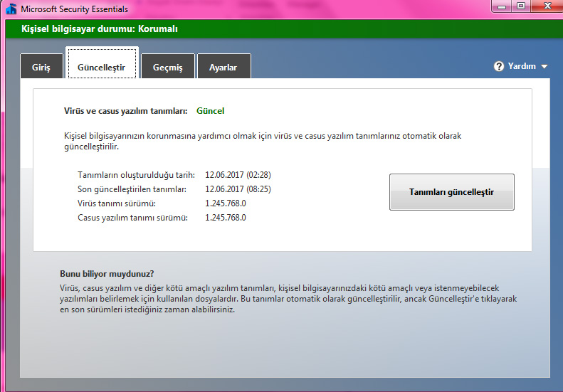Go to the Ayarlar tab
Image resolution: width=563 pixels, height=392 pixels.
point(223,66)
